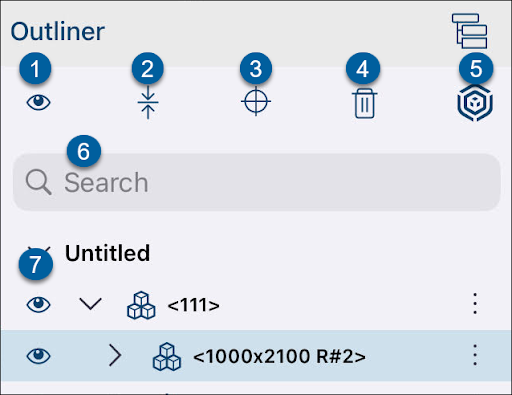The width and height of the screenshot is (512, 395).
Task: Collapse the <111> group chevron
Action: tap(91, 304)
